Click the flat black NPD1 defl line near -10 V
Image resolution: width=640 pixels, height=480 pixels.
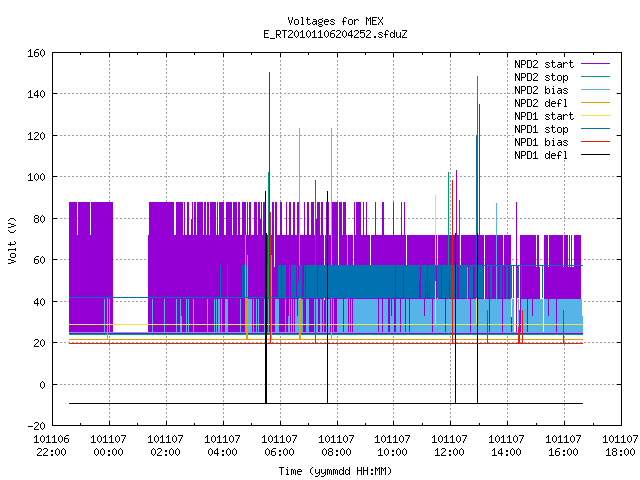pyautogui.click(x=326, y=404)
